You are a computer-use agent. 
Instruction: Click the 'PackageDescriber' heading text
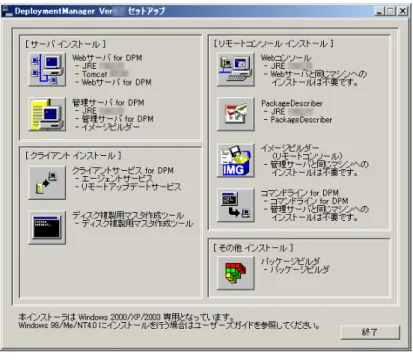point(292,103)
